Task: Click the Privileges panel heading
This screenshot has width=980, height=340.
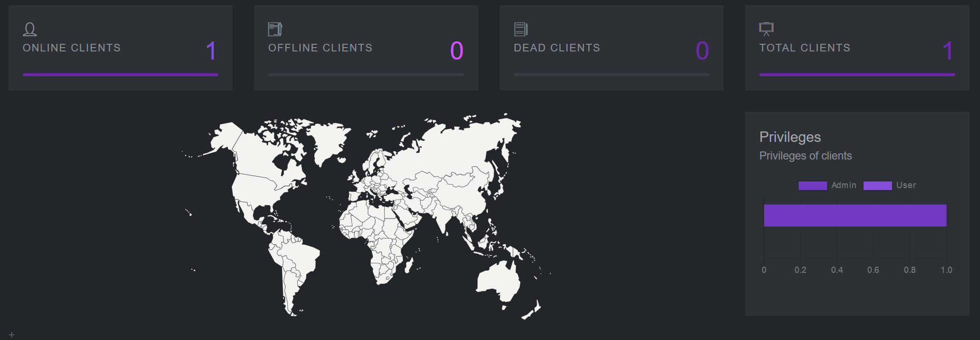Action: coord(790,137)
